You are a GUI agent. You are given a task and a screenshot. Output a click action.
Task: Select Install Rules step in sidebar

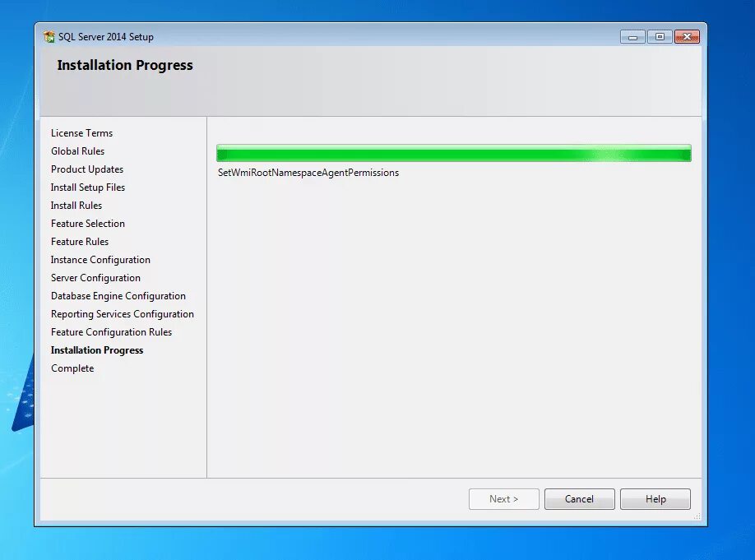coord(76,206)
